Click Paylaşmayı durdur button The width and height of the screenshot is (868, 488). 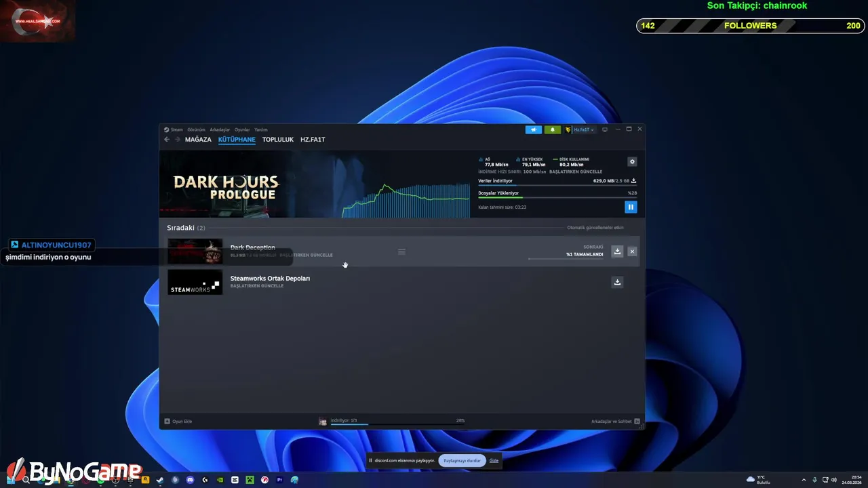(x=462, y=460)
